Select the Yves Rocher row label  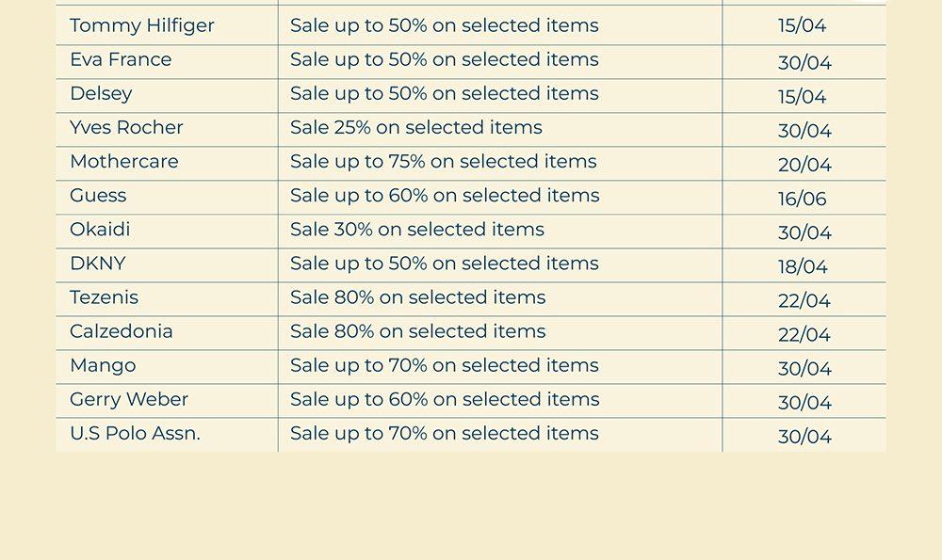pos(126,127)
